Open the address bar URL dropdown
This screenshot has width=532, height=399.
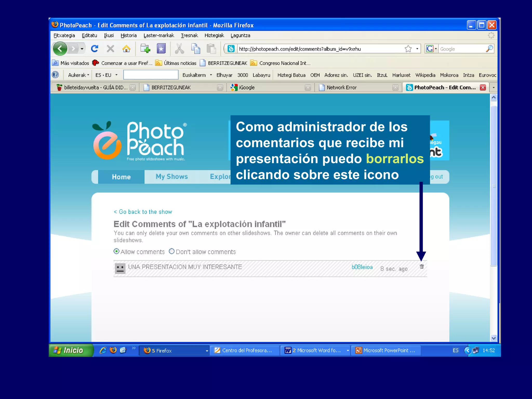(x=417, y=49)
